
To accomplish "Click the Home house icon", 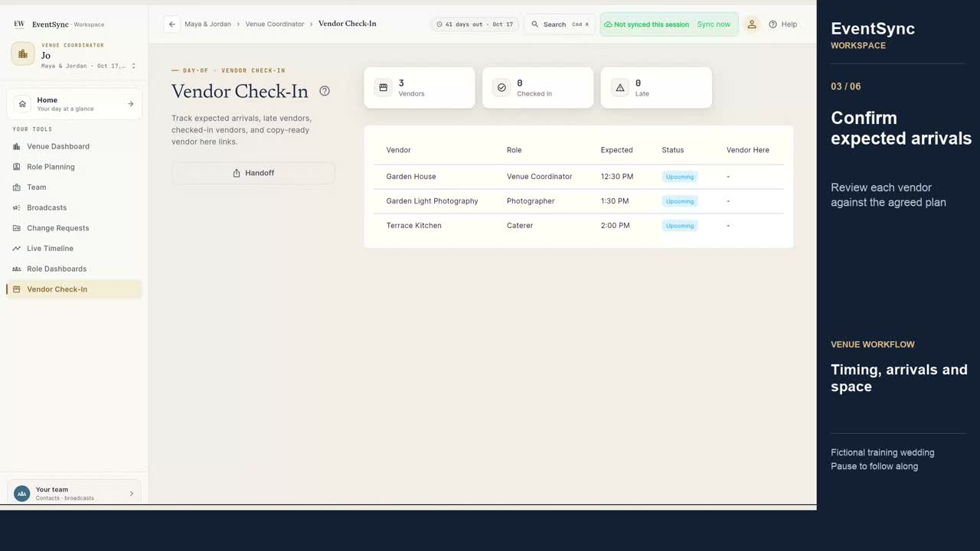I will 23,104.
